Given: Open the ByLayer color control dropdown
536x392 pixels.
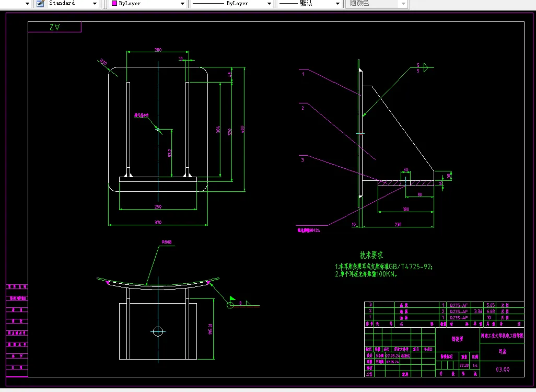Looking at the screenshot, I should click(182, 4).
